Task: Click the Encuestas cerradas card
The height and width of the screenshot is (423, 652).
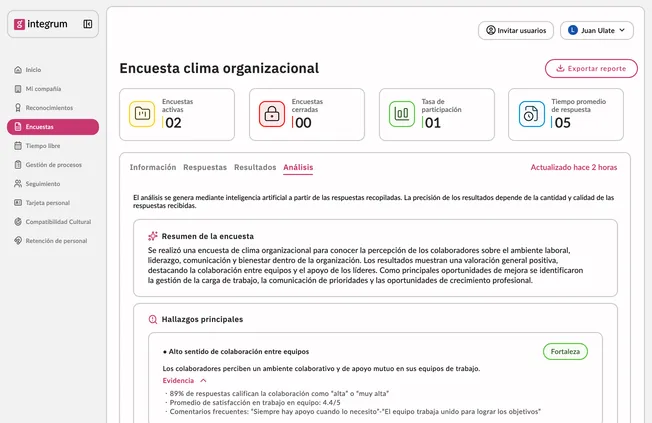Action: pyautogui.click(x=307, y=114)
